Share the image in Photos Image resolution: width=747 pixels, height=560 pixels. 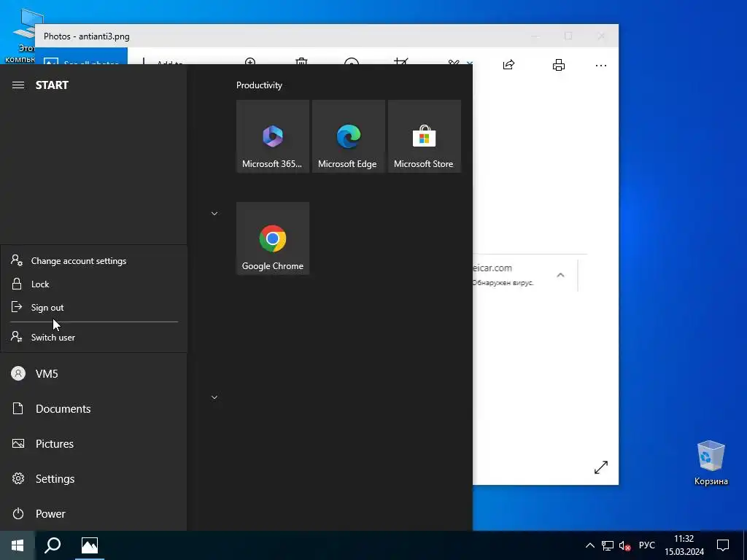pyautogui.click(x=508, y=65)
